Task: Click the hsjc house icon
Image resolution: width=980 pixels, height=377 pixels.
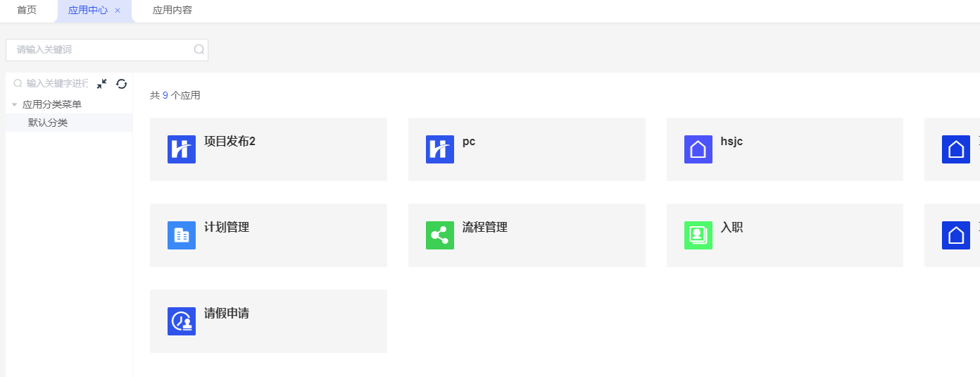Action: [x=698, y=149]
